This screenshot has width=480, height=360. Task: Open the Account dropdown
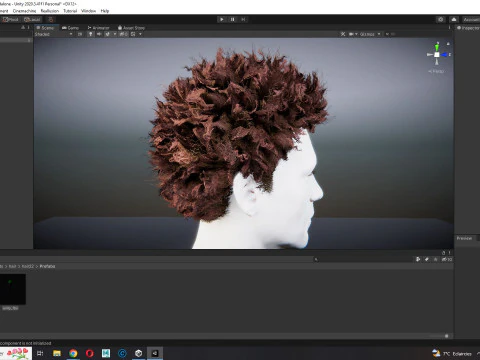[471, 19]
